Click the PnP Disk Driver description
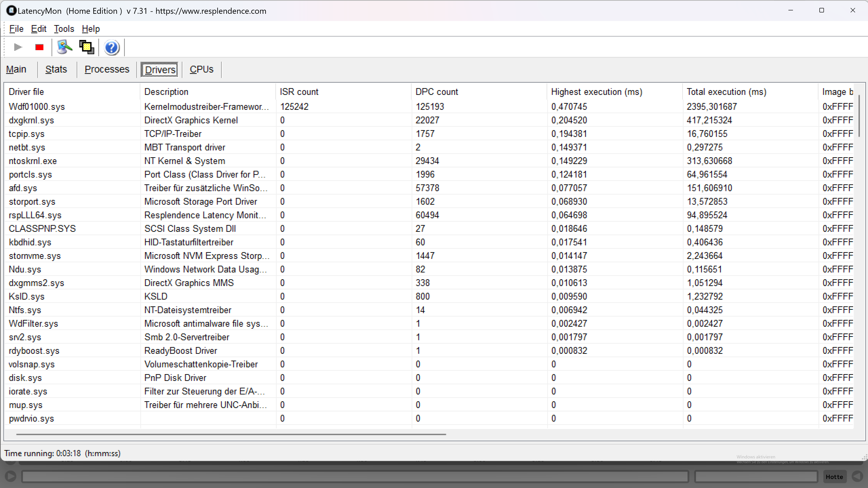 (x=175, y=378)
